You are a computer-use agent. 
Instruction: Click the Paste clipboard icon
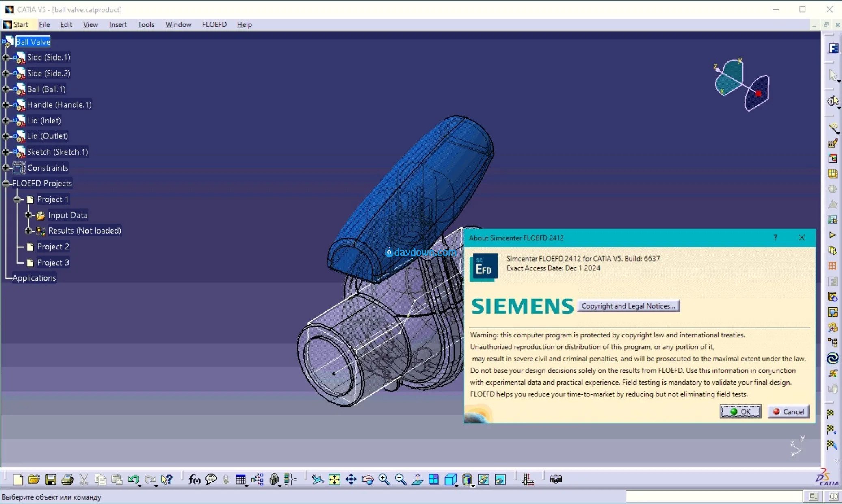pyautogui.click(x=117, y=480)
